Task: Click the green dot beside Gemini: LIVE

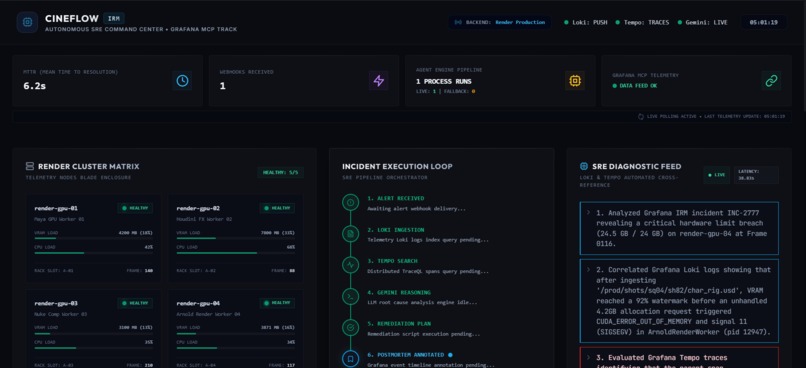Action: pos(680,23)
